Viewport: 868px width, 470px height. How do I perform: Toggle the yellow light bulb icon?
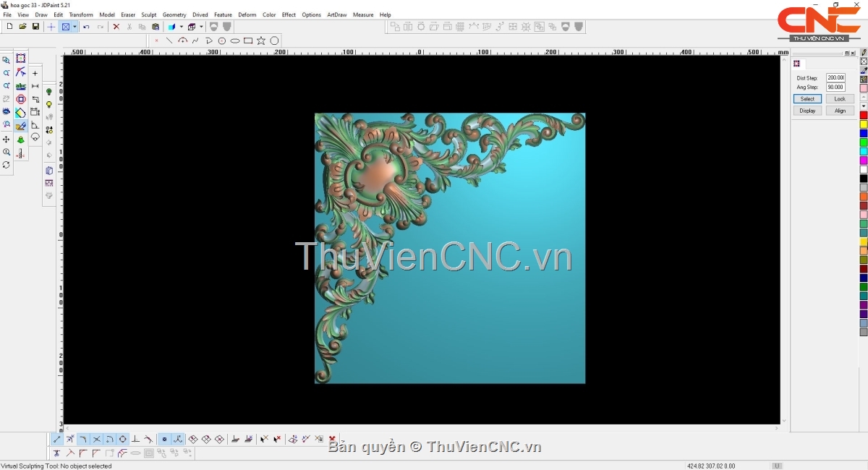point(49,105)
